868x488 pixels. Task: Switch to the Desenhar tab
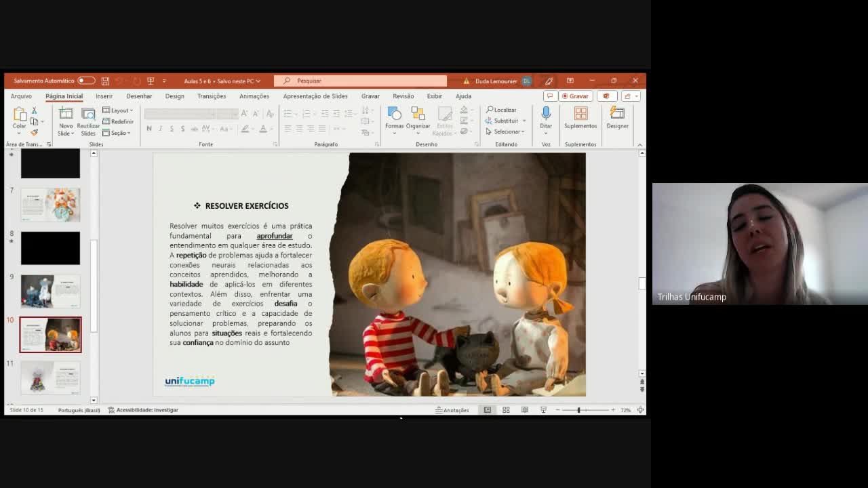[139, 96]
